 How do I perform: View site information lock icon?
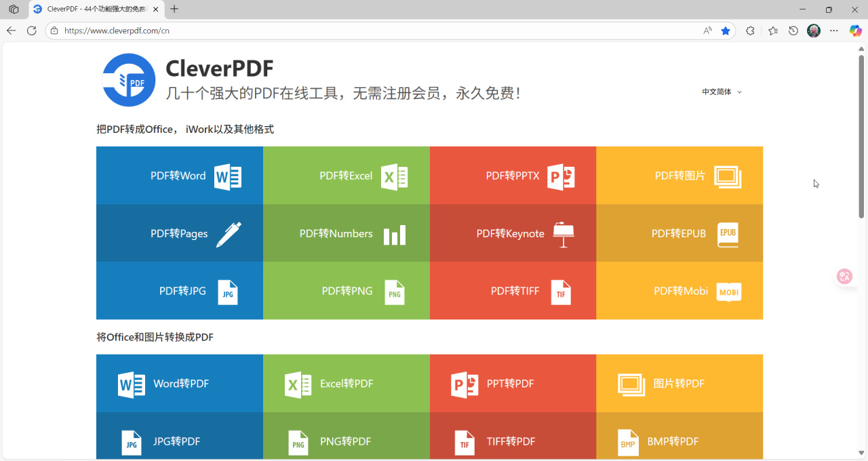54,31
